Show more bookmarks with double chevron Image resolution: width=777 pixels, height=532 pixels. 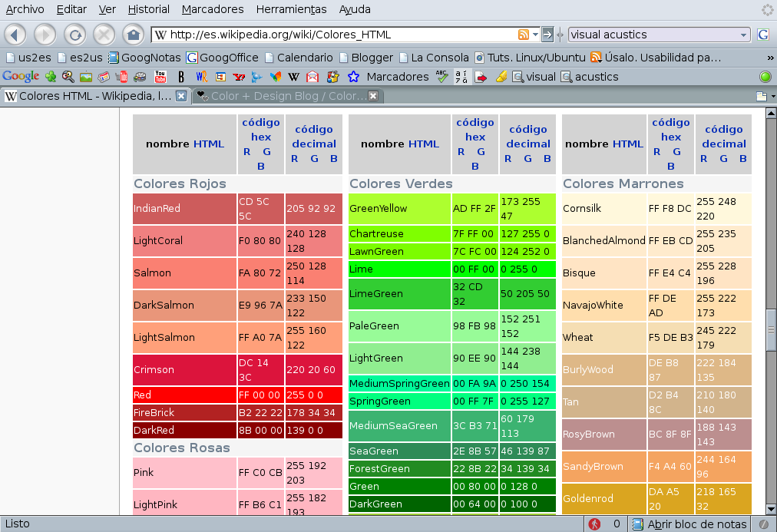[x=770, y=58]
